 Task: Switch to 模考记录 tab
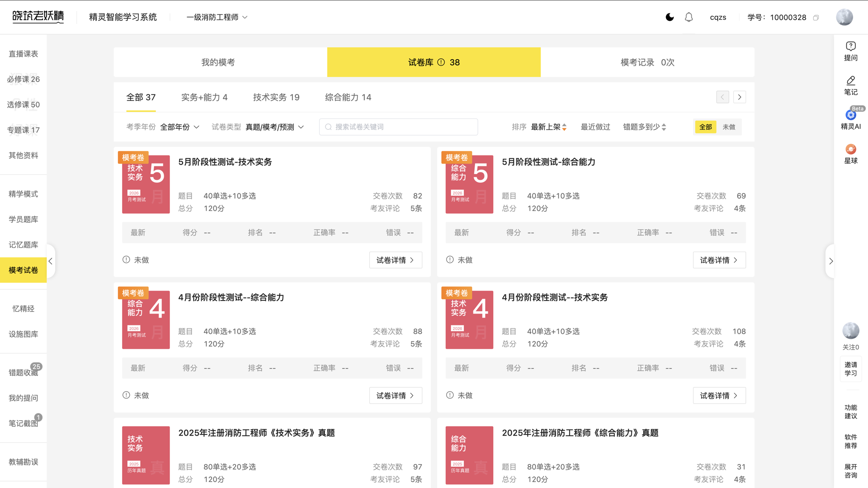tap(647, 62)
